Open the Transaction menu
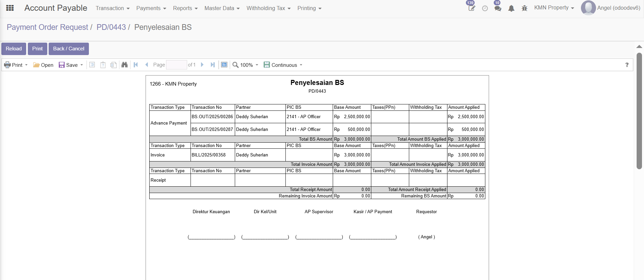644x280 pixels. coord(113,8)
